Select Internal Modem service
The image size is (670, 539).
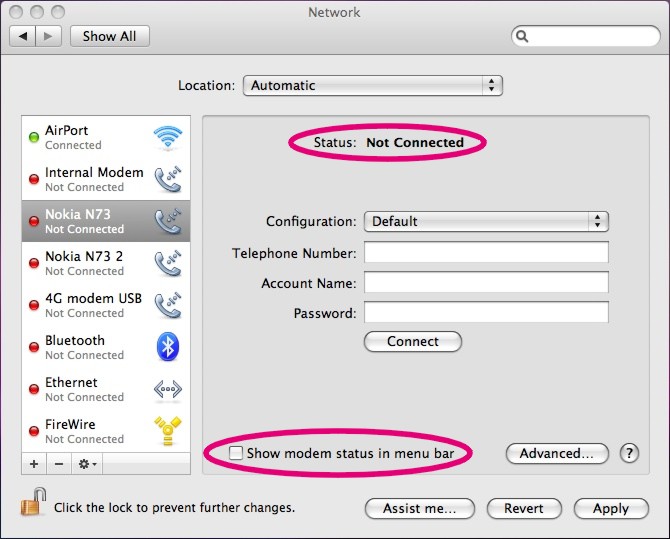(106, 179)
